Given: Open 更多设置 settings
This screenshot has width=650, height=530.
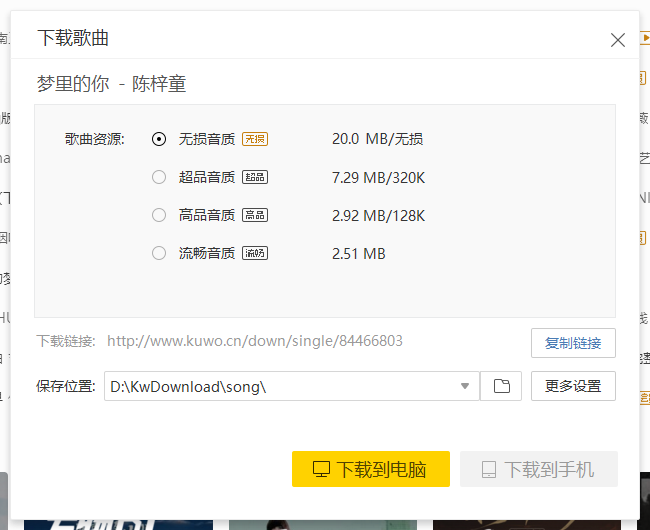Looking at the screenshot, I should pyautogui.click(x=573, y=386).
